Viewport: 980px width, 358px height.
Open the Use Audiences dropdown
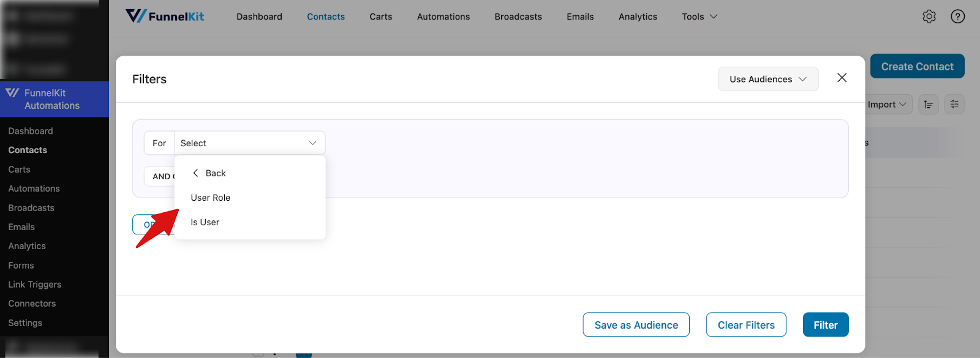click(x=767, y=78)
